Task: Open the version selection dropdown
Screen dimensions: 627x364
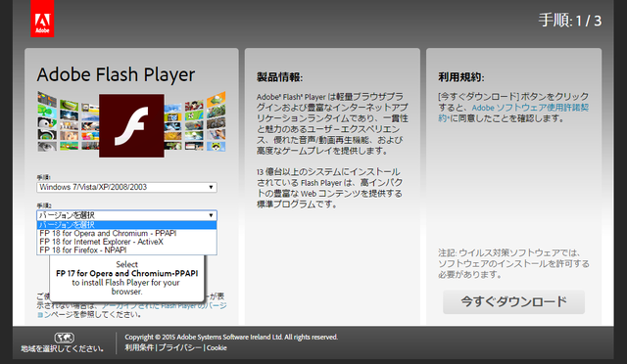Action: point(126,215)
